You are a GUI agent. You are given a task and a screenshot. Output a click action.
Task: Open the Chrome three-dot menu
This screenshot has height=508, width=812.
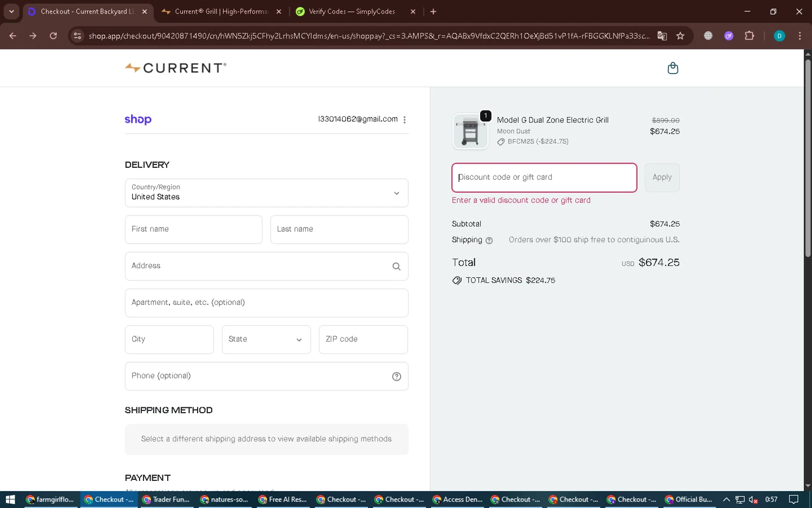(x=800, y=36)
